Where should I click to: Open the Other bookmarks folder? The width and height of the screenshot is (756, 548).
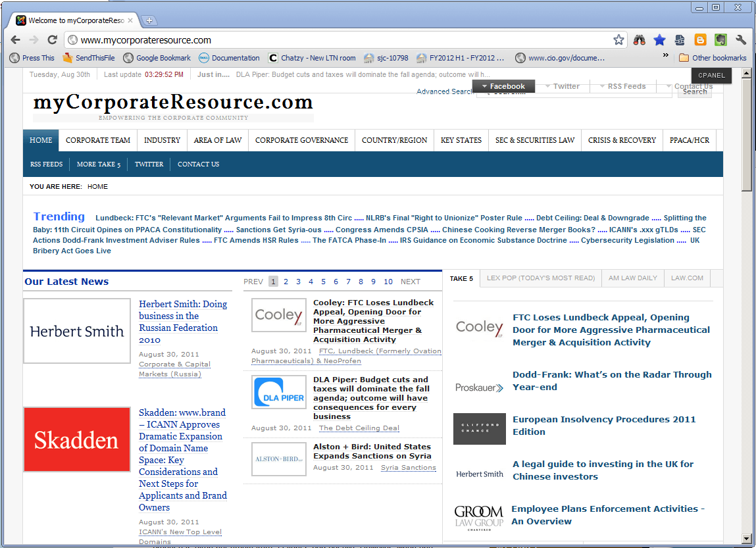point(713,58)
